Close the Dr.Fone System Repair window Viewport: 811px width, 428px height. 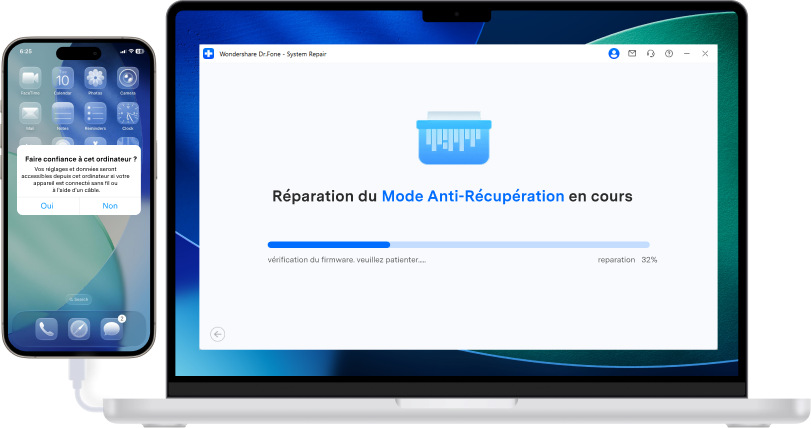[705, 53]
